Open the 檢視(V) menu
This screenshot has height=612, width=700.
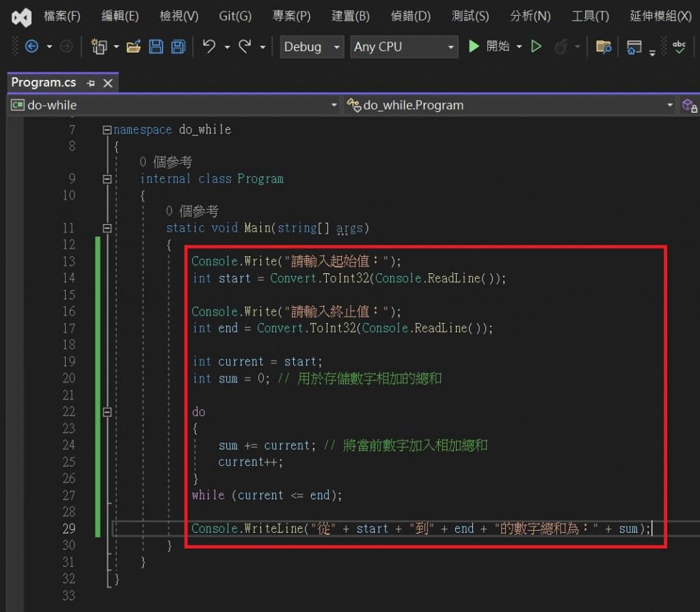point(179,16)
